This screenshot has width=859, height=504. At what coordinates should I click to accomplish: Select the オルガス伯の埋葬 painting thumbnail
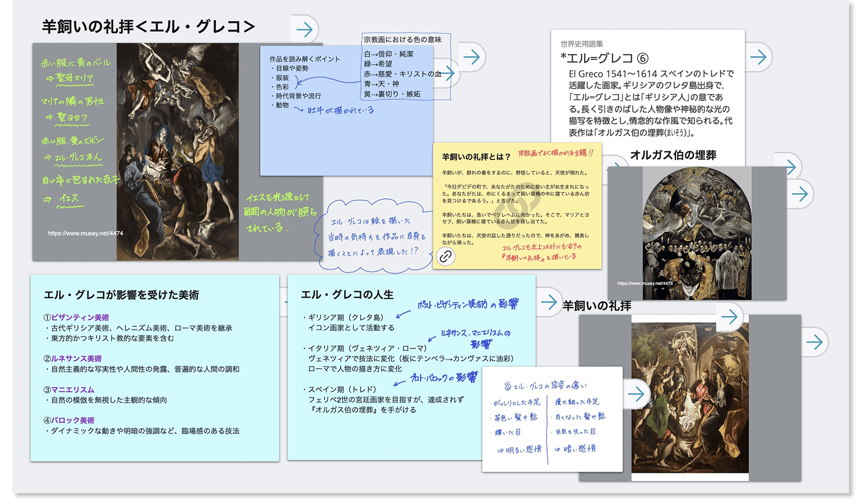pos(697,233)
